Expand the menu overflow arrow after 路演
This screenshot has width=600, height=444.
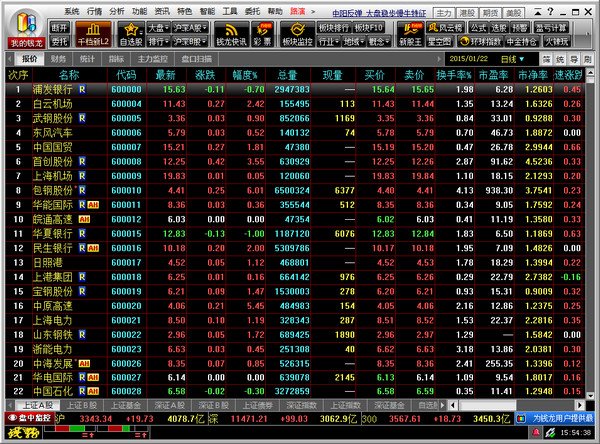(313, 11)
